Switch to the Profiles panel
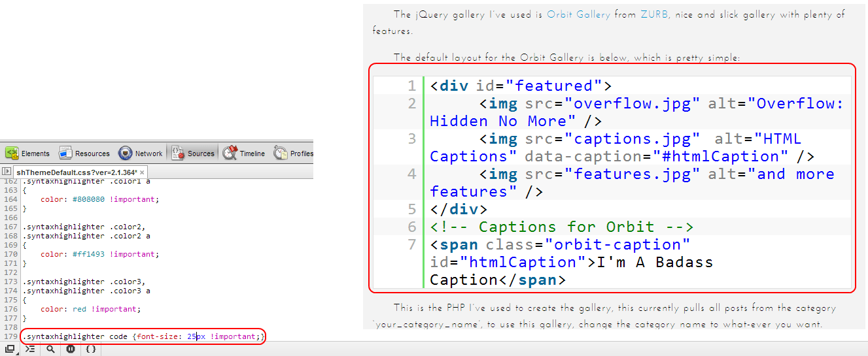Screen dimensions: 868x356 (293, 154)
